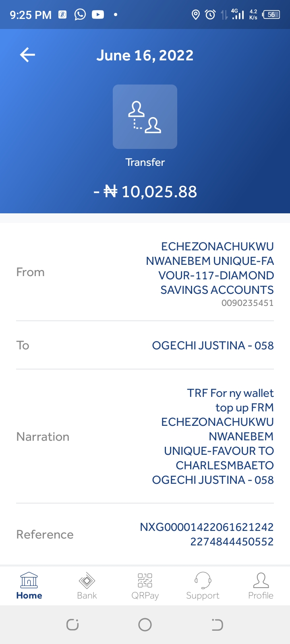Switch to the Bank tab
The width and height of the screenshot is (290, 644).
pos(87,586)
